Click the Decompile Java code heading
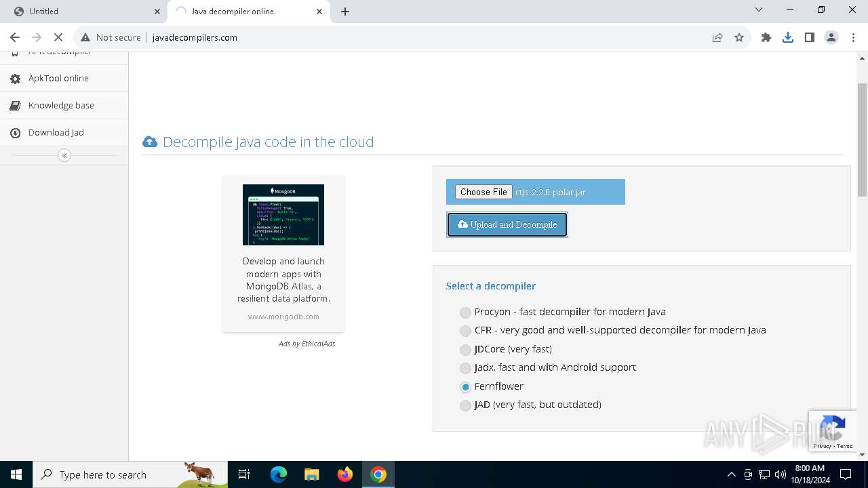Screen dimensions: 868x488 pos(268,142)
